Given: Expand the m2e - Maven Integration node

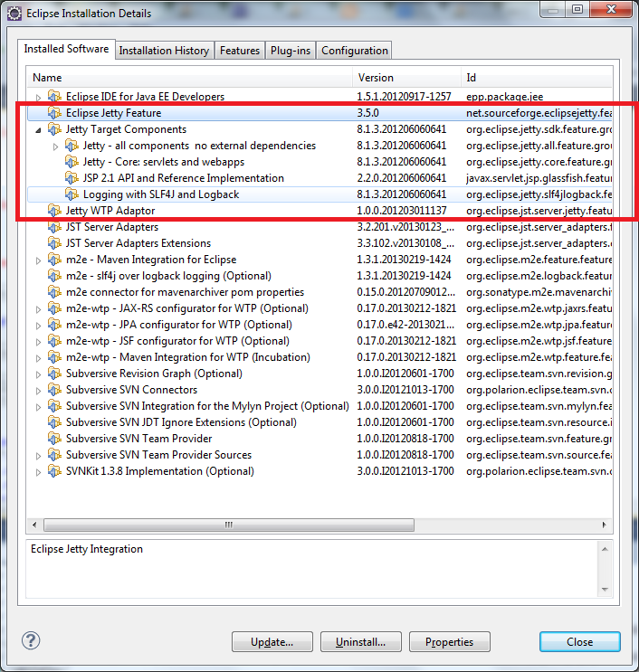Looking at the screenshot, I should [x=38, y=260].
